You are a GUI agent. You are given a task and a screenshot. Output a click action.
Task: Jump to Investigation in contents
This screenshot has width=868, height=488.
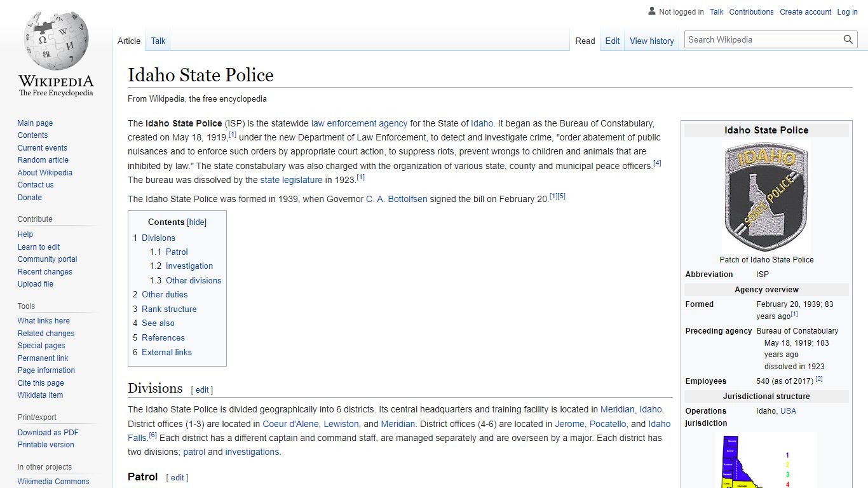point(181,266)
